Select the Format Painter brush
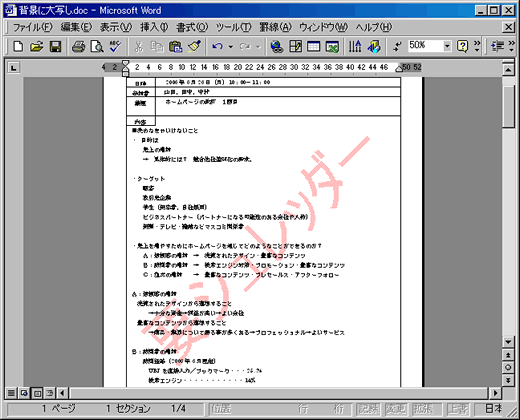Screen dimensions: 520x420 coord(194,46)
